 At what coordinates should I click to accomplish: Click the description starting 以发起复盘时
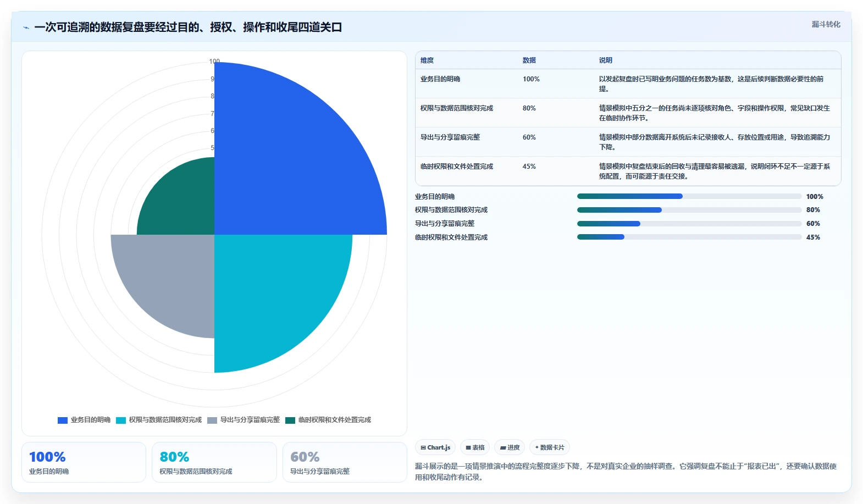point(711,84)
